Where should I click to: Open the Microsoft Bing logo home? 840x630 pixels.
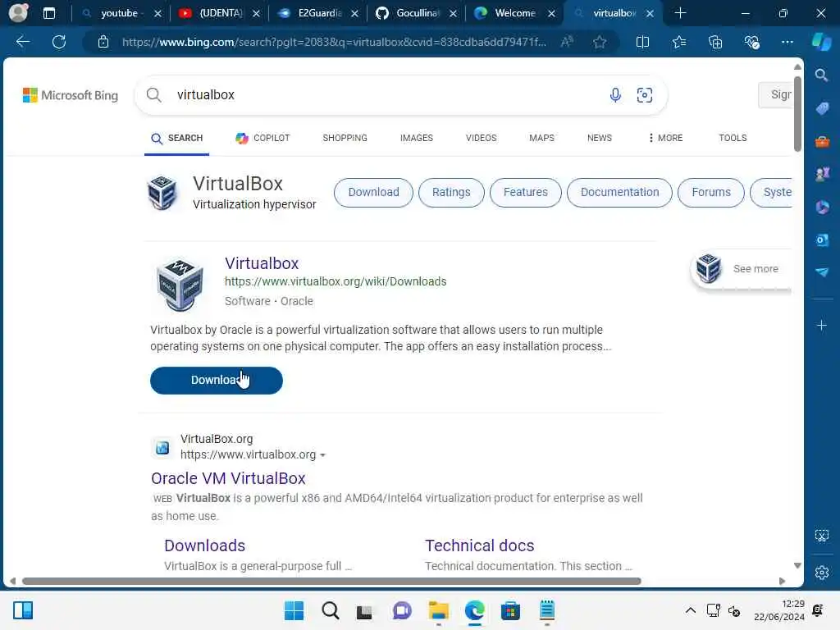click(x=71, y=95)
